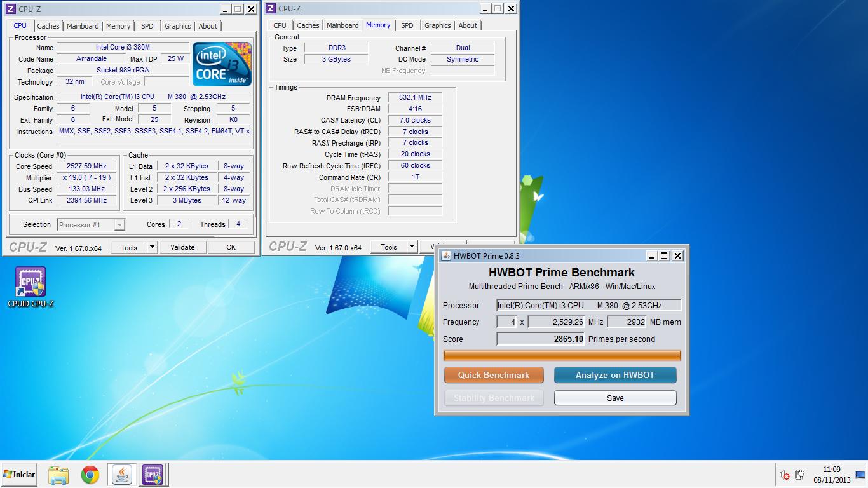Image resolution: width=868 pixels, height=488 pixels.
Task: Switch to CPU tab in right CPU-Z window
Action: 280,25
